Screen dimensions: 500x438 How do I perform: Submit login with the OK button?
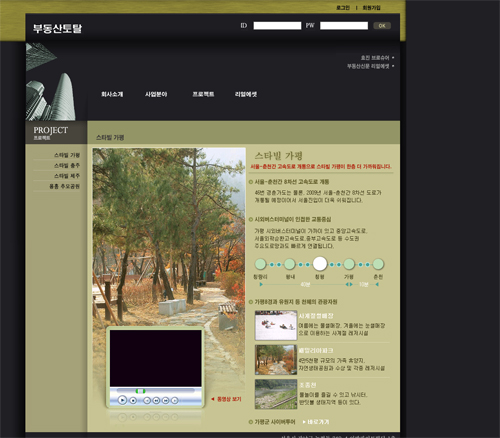tap(382, 26)
